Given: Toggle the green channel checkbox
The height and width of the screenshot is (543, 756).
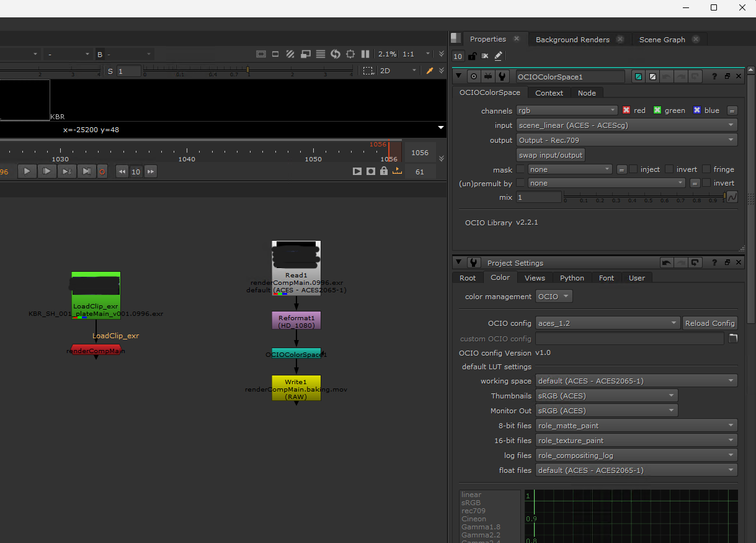Looking at the screenshot, I should (x=657, y=110).
